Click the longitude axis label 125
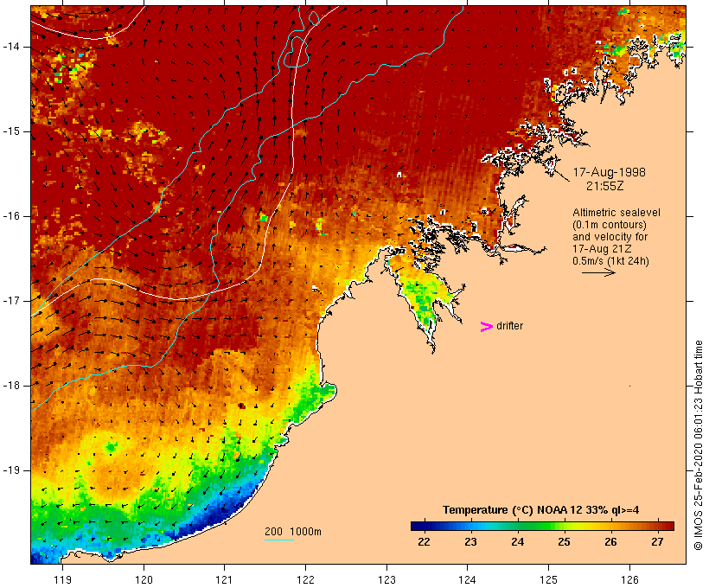 [x=548, y=579]
